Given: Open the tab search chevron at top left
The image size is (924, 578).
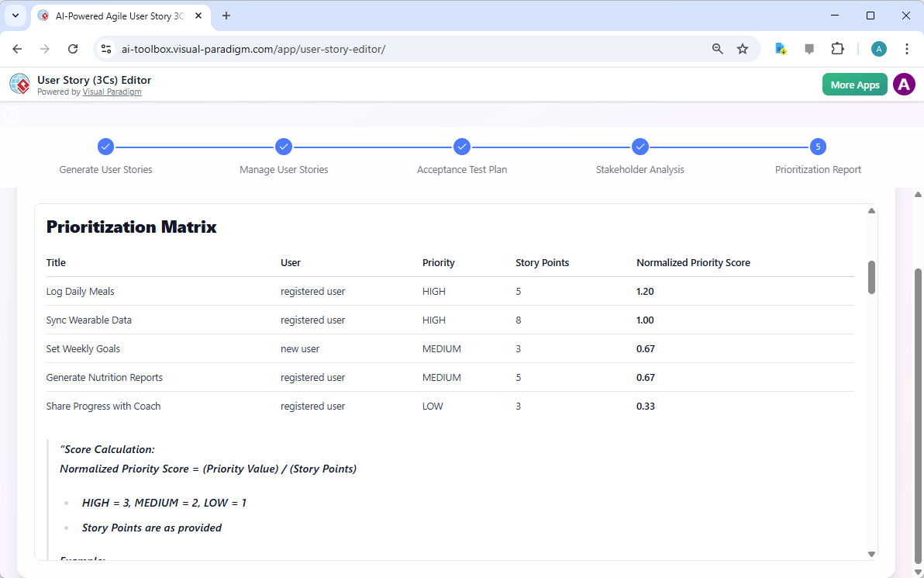Looking at the screenshot, I should (15, 16).
